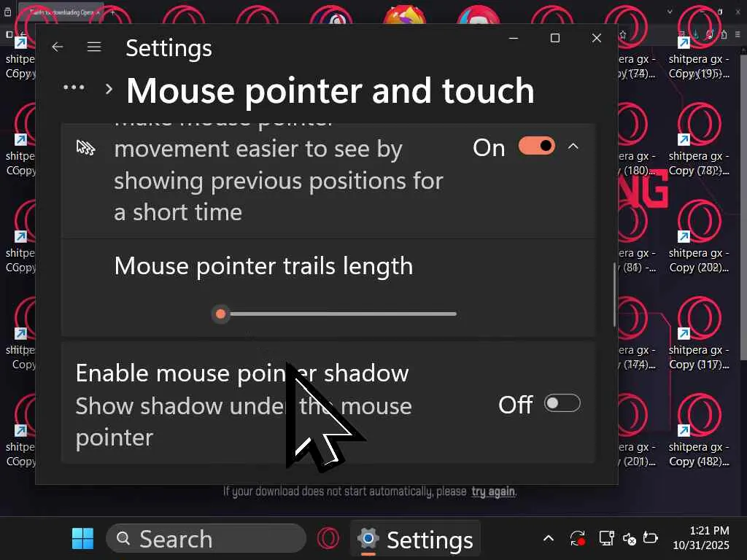The height and width of the screenshot is (560, 747).
Task: Click the breadcrumb ellipsis in Settings
Action: [x=74, y=87]
